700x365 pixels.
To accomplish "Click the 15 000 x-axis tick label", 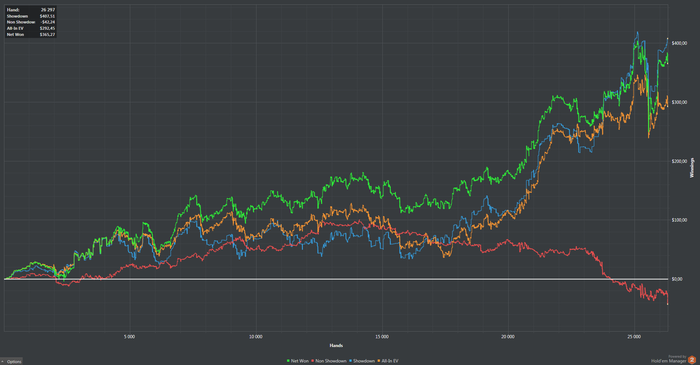I will [382, 336].
